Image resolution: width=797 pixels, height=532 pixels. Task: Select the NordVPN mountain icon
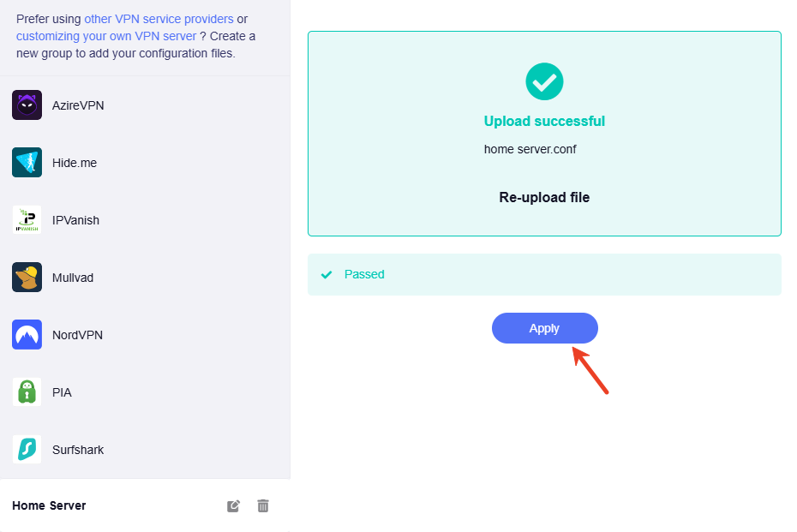point(27,335)
